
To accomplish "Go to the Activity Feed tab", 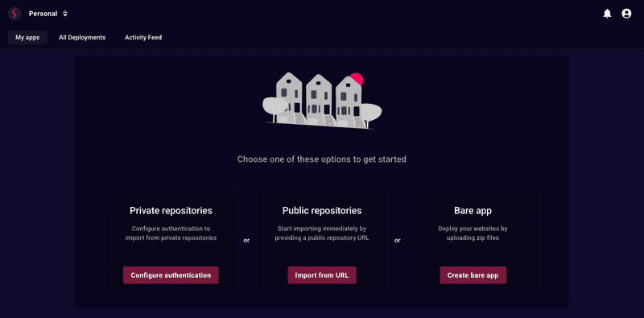I will click(143, 37).
